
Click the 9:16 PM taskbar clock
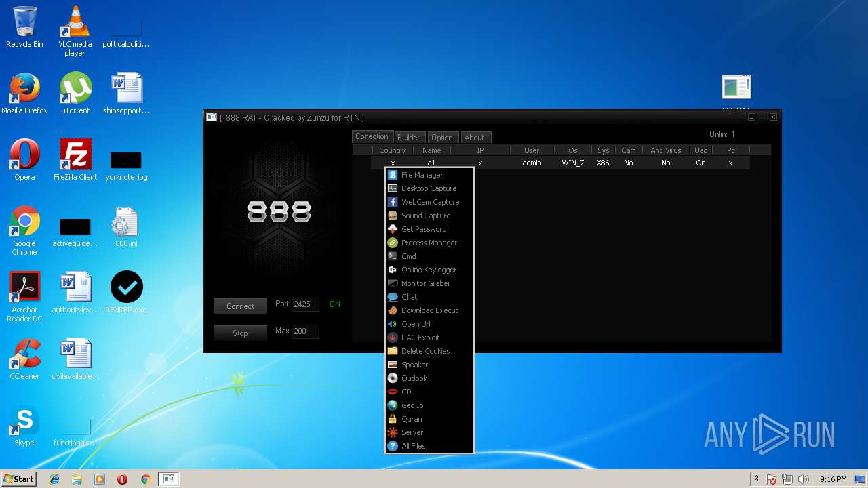tap(833, 479)
